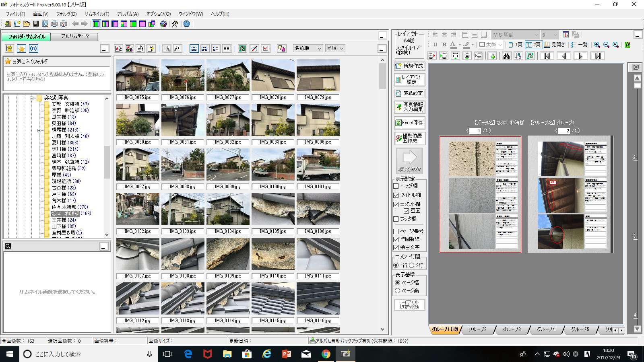Jump to last page arrow icon
This screenshot has height=362, width=644.
598,56
